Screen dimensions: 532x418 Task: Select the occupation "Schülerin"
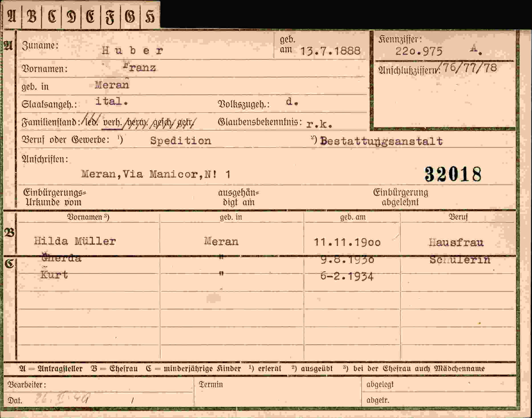coord(460,260)
